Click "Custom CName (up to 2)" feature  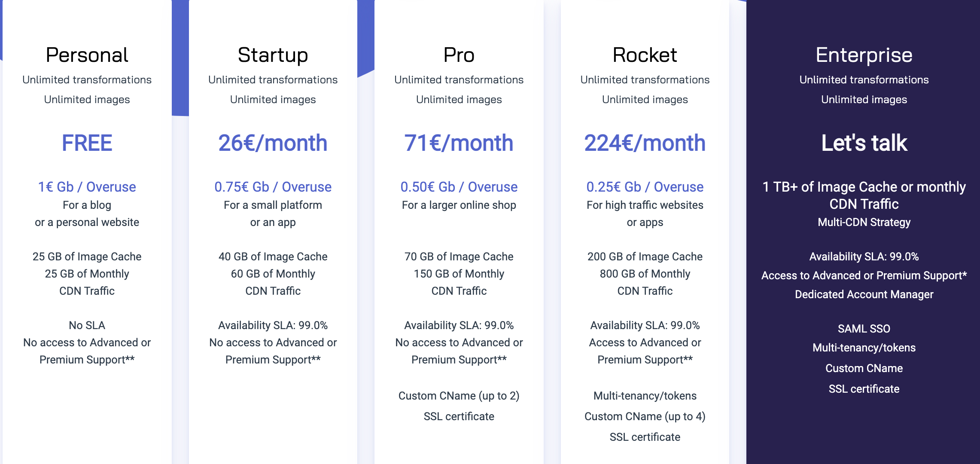click(x=459, y=396)
